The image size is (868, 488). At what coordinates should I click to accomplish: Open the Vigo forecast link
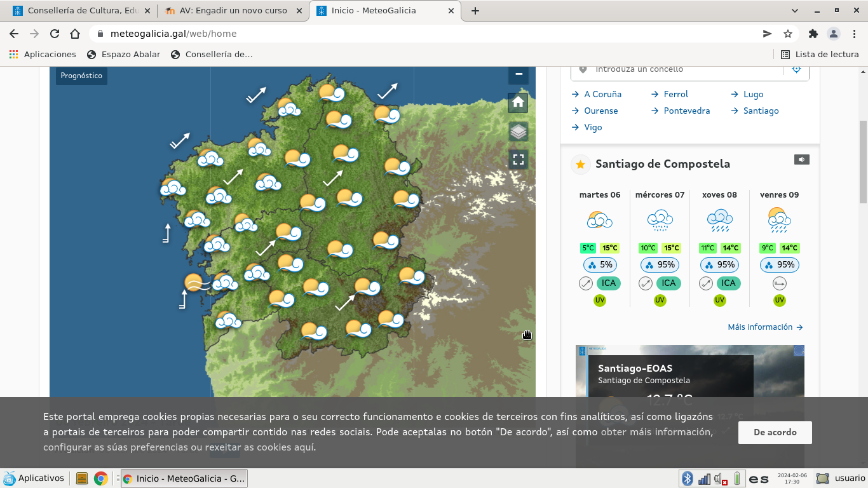pyautogui.click(x=593, y=127)
